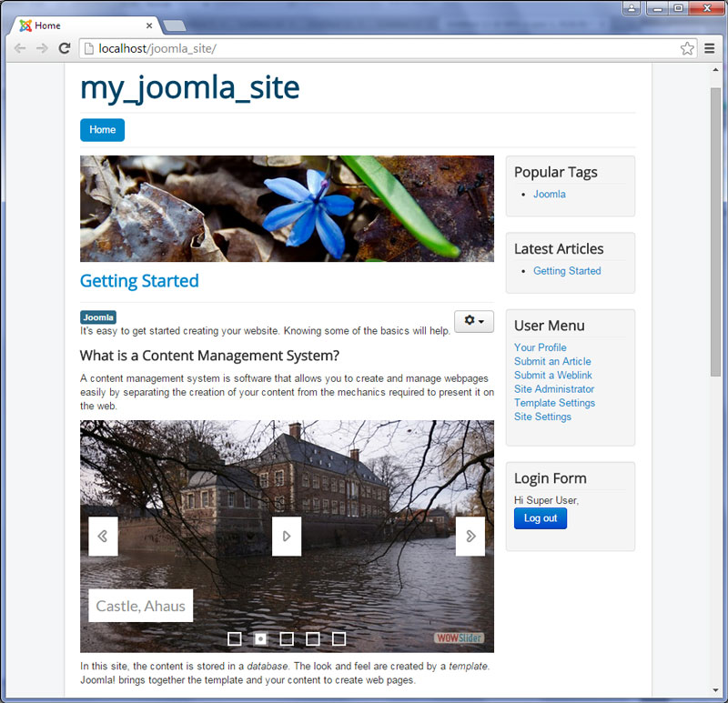
Task: Click the browser back arrow
Action: (20, 48)
